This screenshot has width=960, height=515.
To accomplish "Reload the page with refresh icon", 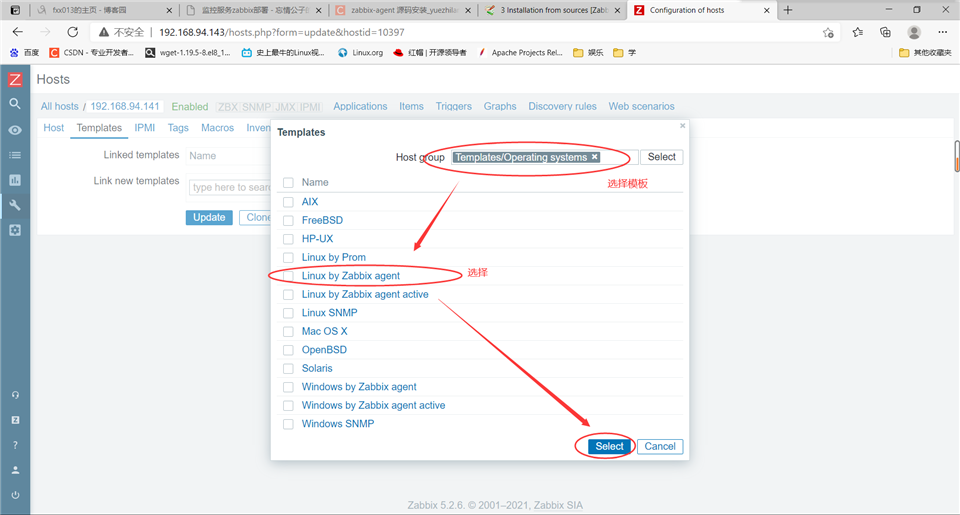I will point(72,32).
